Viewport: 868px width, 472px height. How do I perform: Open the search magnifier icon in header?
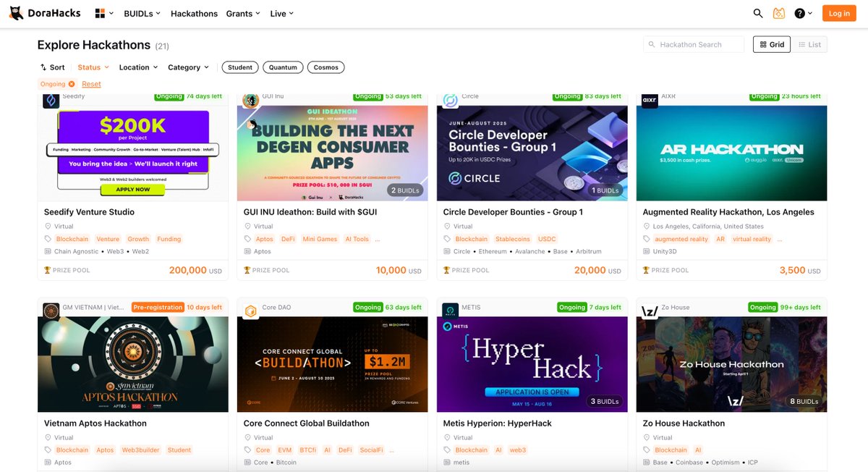tap(758, 13)
